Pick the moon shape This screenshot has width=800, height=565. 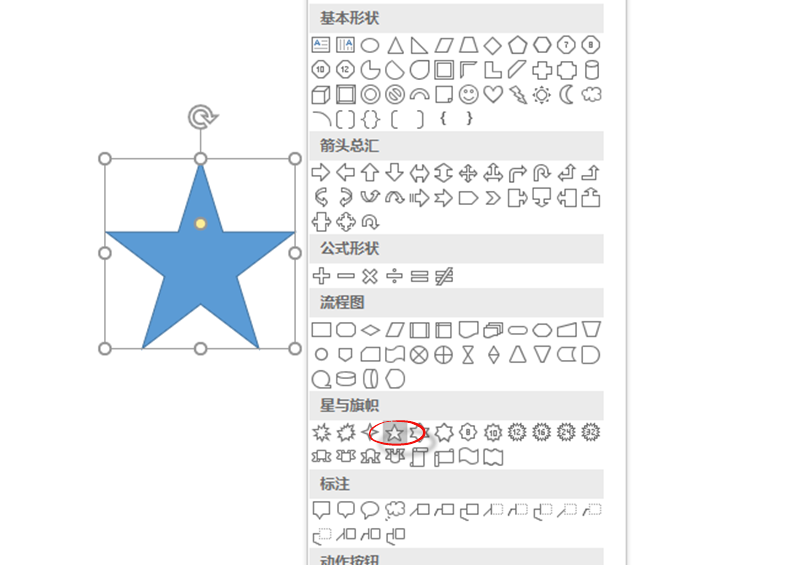point(566,94)
